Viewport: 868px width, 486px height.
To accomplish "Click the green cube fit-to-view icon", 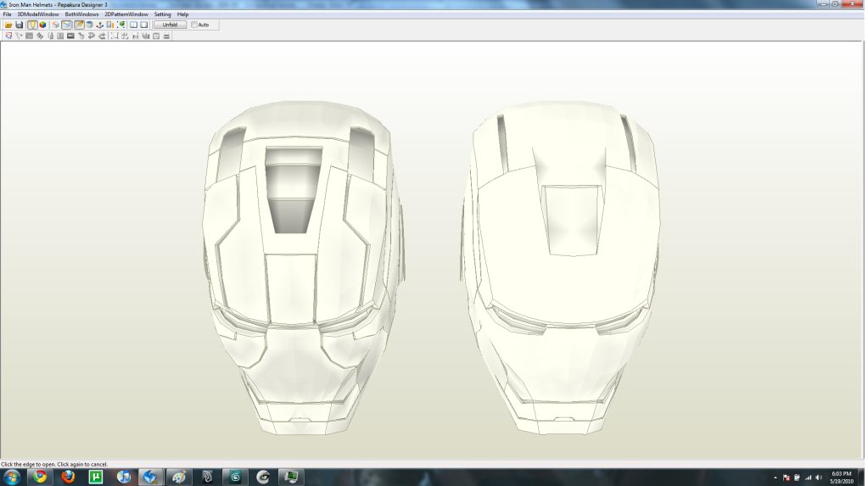I will point(121,25).
